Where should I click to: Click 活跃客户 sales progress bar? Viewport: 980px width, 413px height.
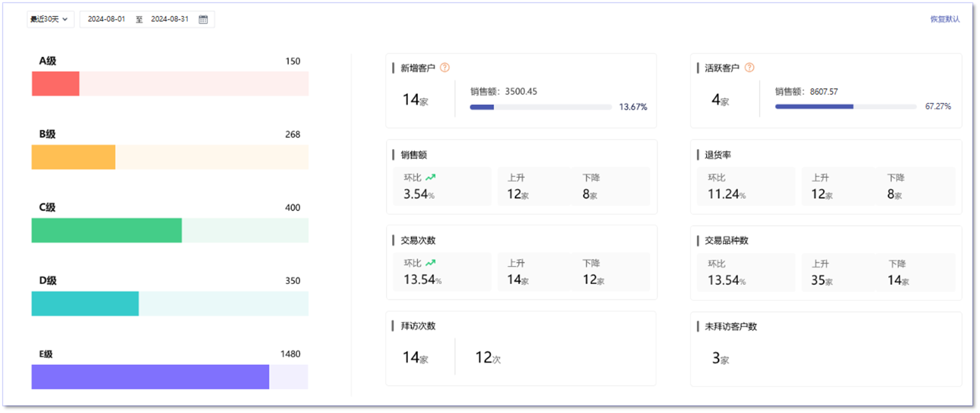[x=845, y=107]
